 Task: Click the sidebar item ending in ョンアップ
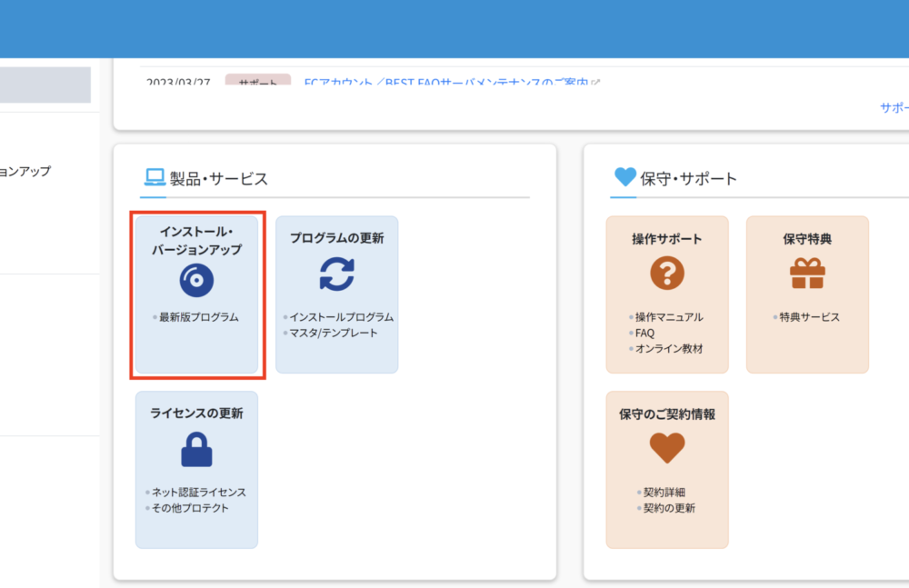(25, 172)
